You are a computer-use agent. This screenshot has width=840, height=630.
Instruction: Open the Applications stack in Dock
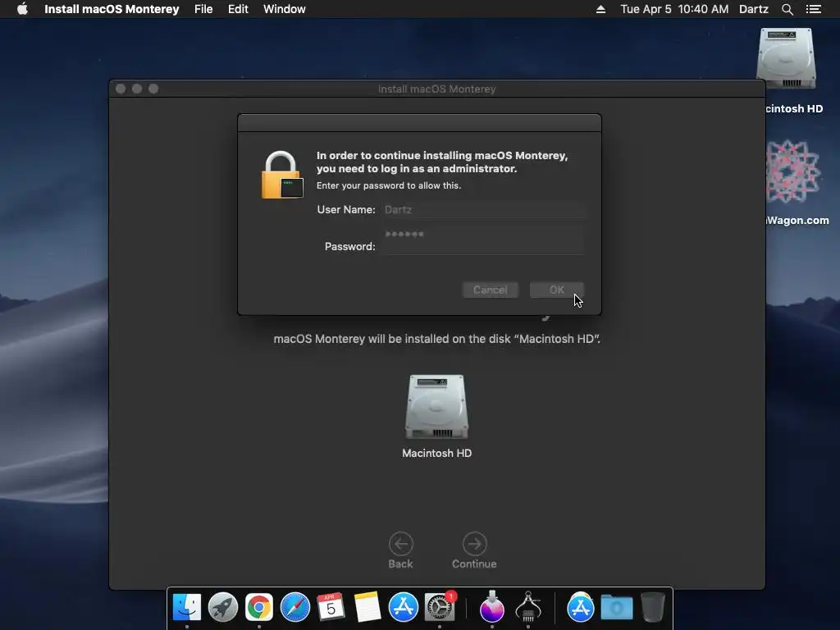click(580, 607)
